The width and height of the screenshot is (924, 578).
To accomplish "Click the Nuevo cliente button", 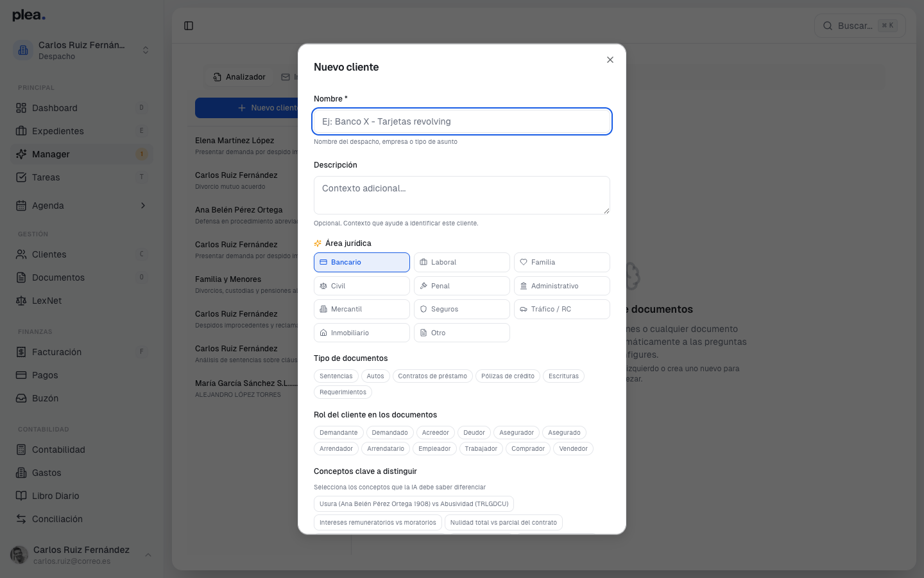I will pyautogui.click(x=246, y=108).
